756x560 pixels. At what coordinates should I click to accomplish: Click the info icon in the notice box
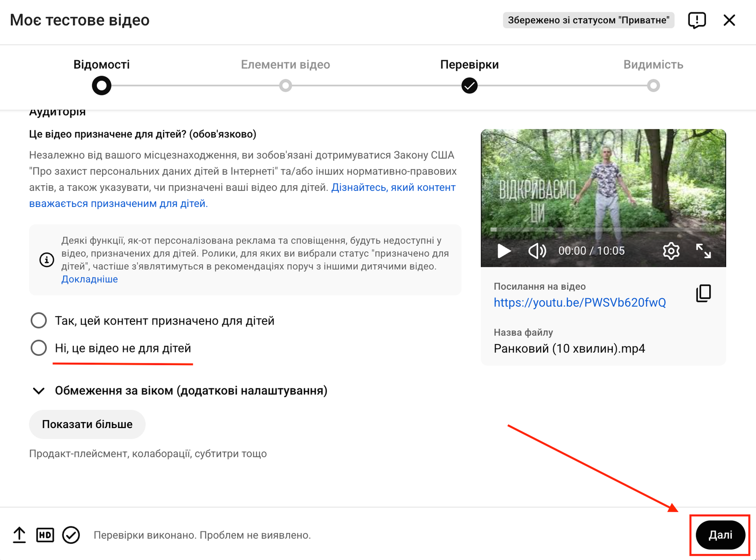point(46,259)
